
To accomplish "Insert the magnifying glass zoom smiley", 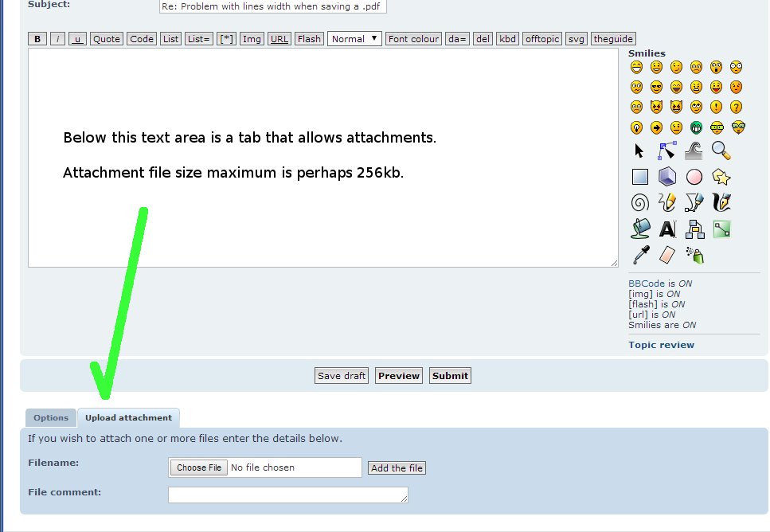I will [x=721, y=151].
